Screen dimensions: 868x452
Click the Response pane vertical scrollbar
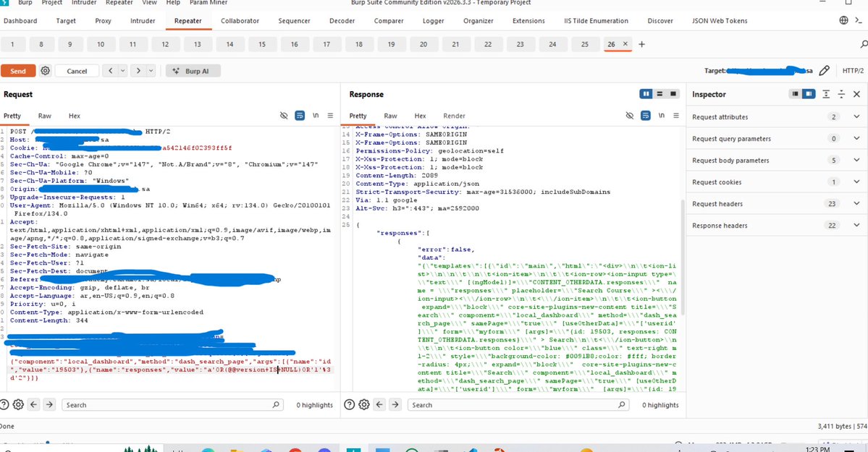(x=683, y=257)
